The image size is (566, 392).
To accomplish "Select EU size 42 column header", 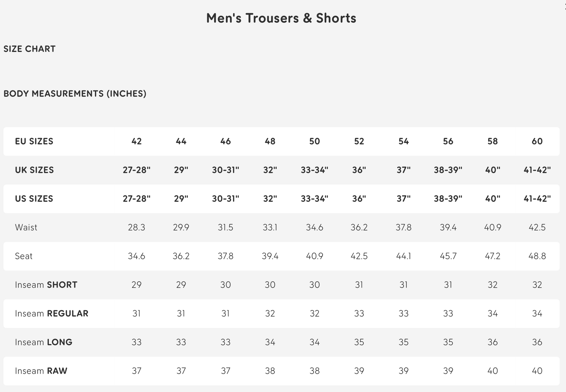I will click(x=136, y=141).
